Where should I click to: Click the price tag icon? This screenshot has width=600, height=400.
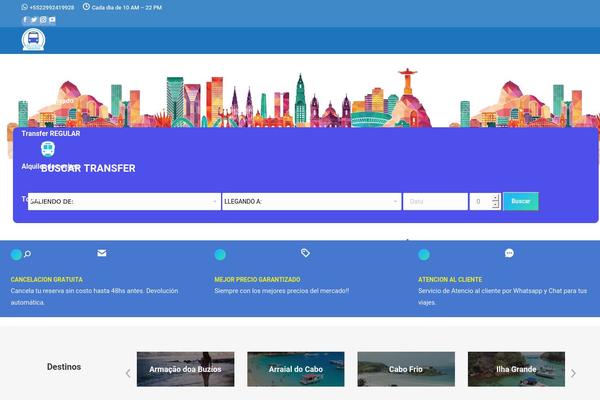pos(305,253)
